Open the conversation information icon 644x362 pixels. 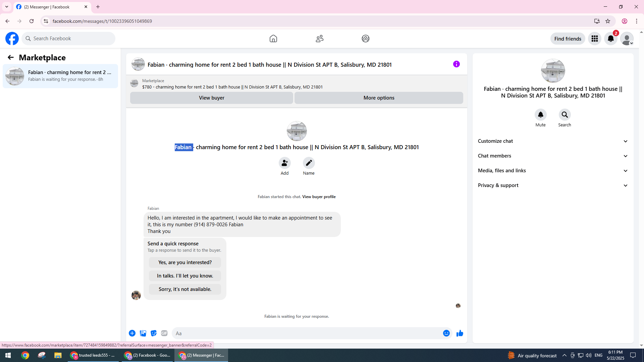point(457,64)
